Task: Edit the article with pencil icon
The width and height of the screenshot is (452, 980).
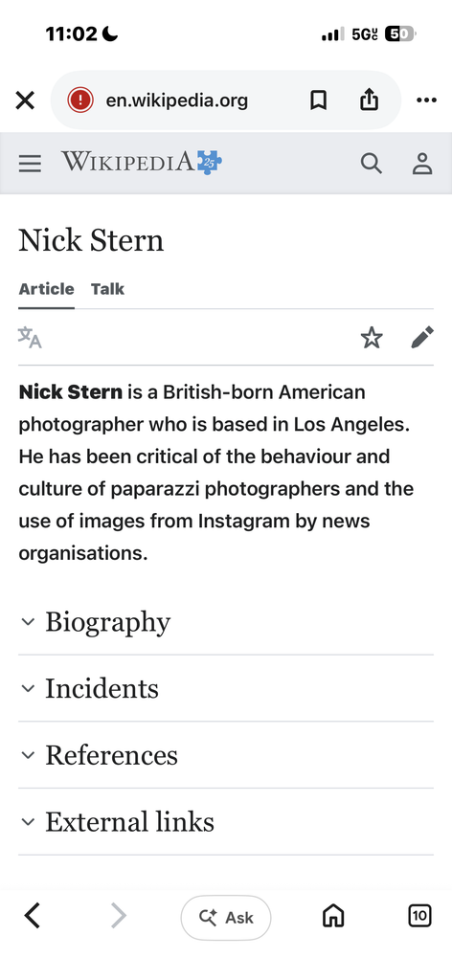Action: 422,338
